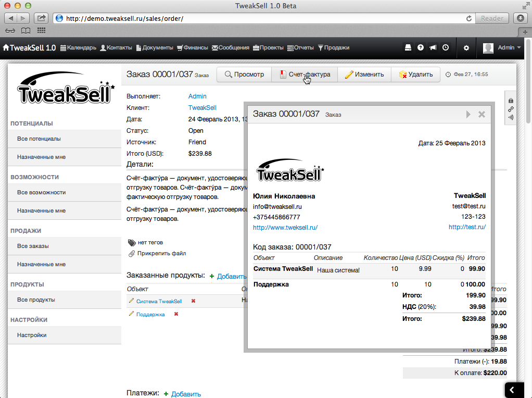Open the Проекты menu

(x=268, y=48)
